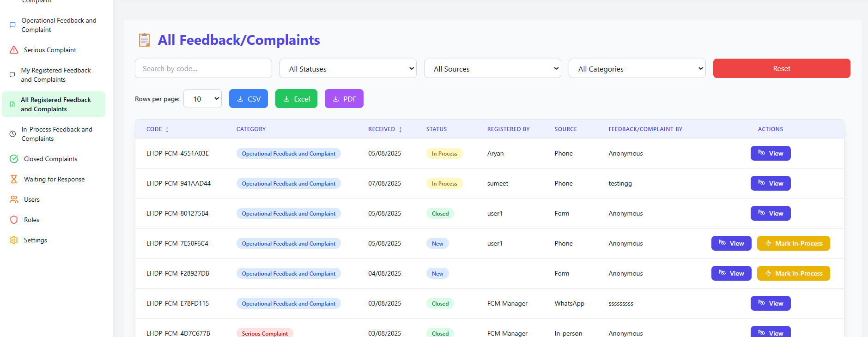Viewport: 868px width, 337px height.
Task: Click the In-Process Feedback clock icon
Action: (12, 134)
